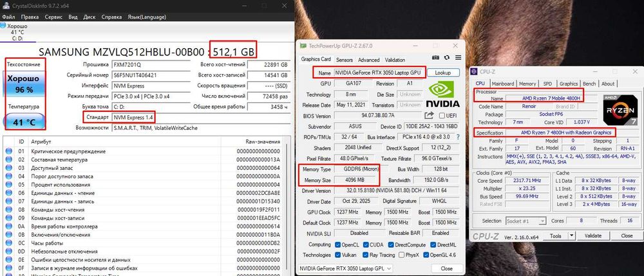
Task: Click the Close button in GPU-Z
Action: (x=446, y=269)
